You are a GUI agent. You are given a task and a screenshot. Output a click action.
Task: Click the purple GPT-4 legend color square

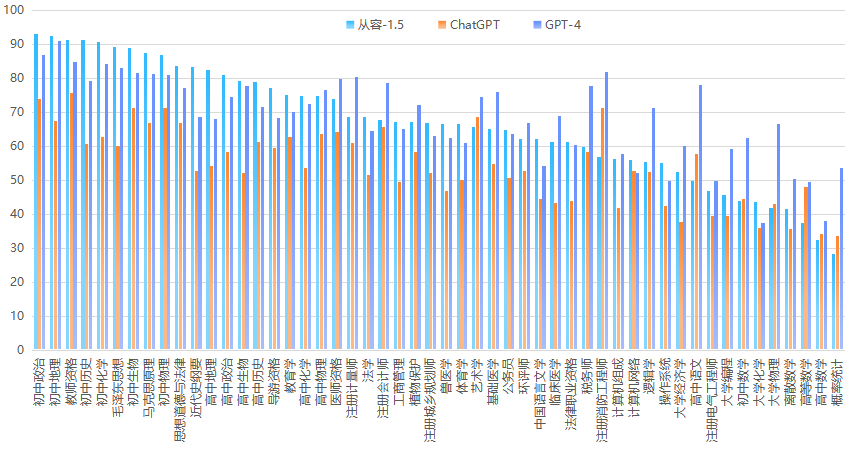[x=537, y=24]
